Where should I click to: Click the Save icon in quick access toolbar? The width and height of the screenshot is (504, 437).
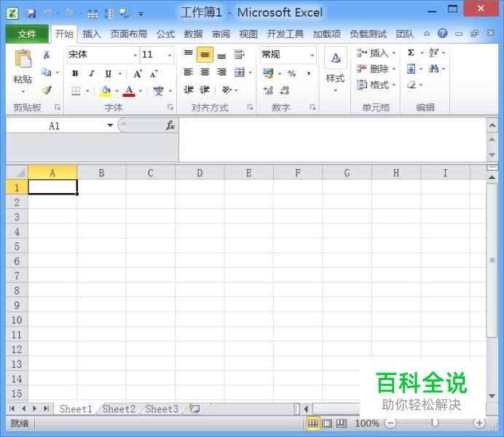click(x=31, y=14)
